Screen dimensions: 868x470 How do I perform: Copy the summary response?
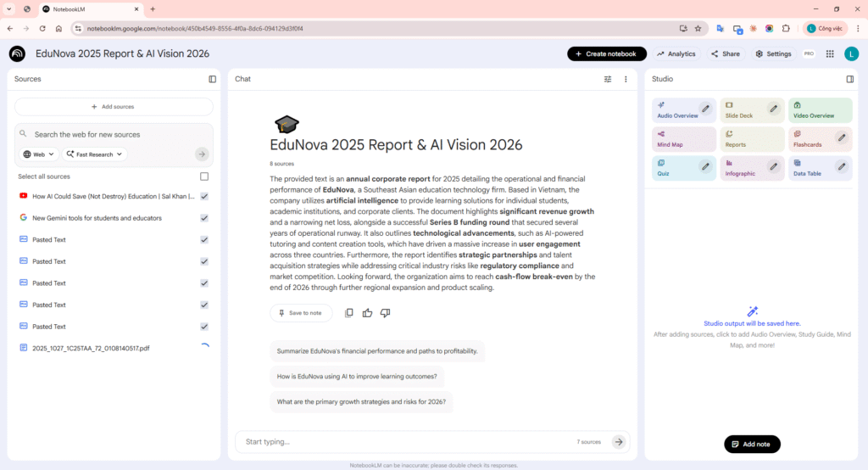point(349,313)
